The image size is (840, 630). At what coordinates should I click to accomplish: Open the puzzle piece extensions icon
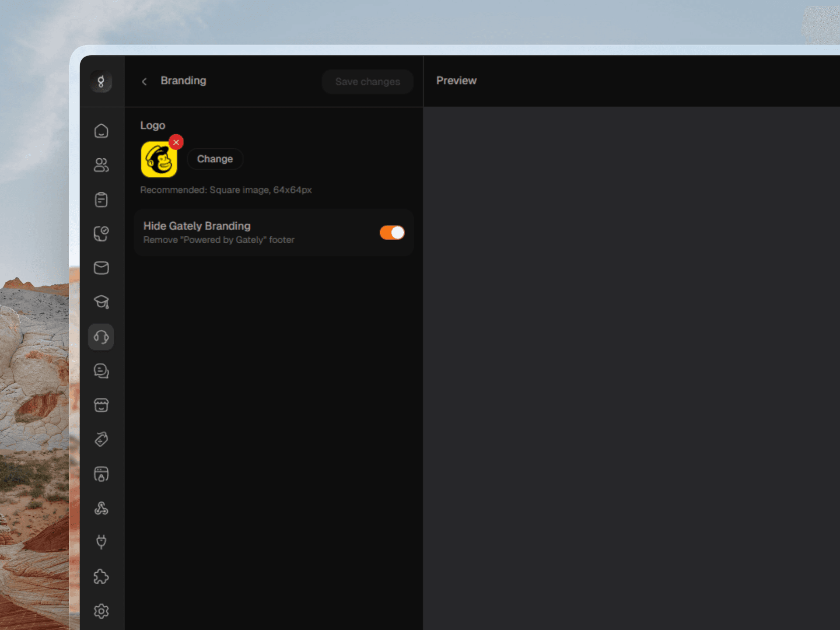click(101, 577)
